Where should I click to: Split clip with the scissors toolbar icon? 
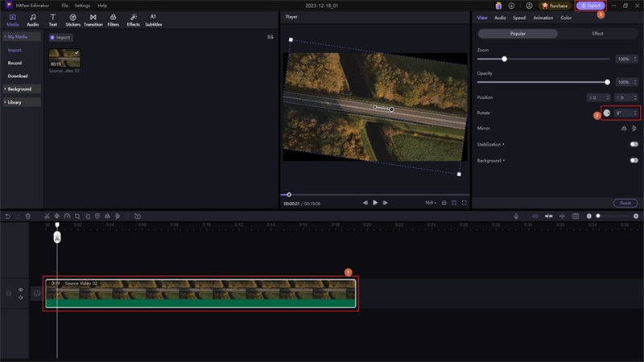point(47,216)
